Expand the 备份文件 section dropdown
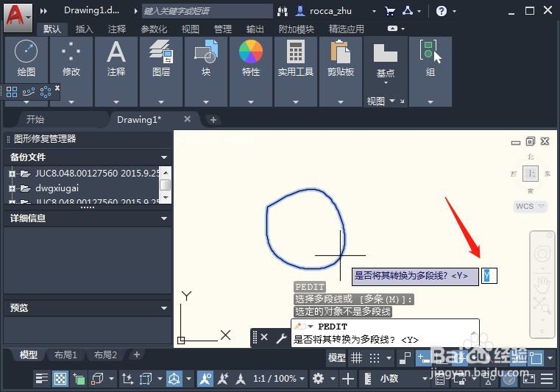Image resolution: width=560 pixels, height=392 pixels. [x=164, y=157]
